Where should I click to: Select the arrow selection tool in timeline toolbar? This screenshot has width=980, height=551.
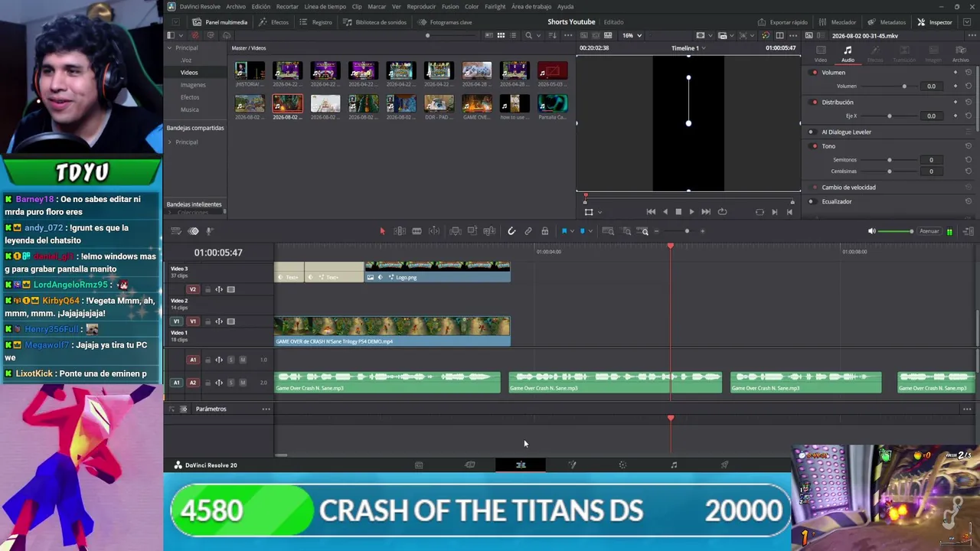click(x=382, y=231)
